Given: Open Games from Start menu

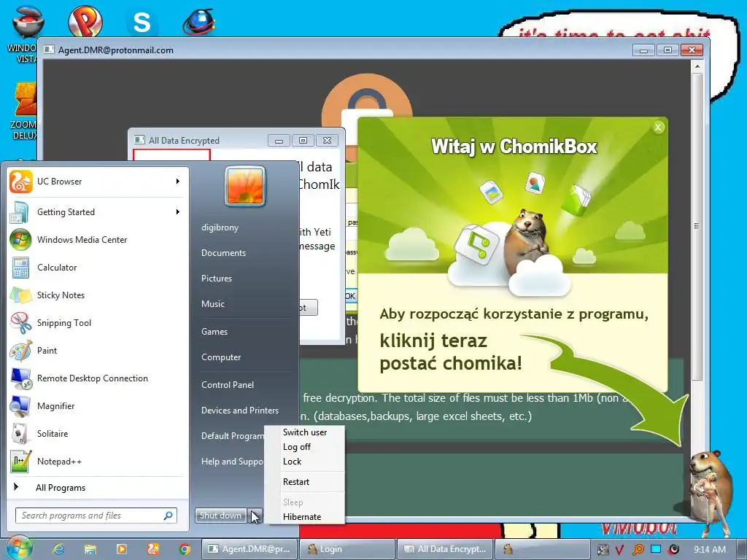Looking at the screenshot, I should coord(214,332).
